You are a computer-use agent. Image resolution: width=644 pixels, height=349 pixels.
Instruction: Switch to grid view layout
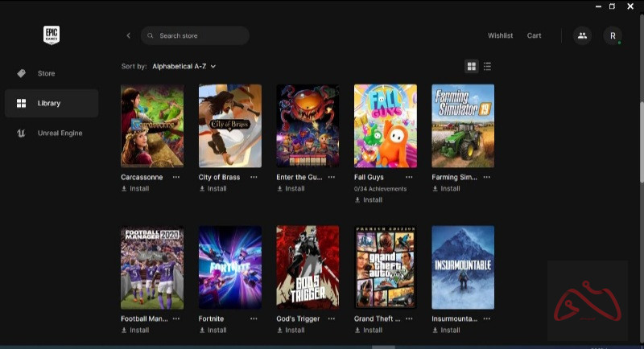pyautogui.click(x=472, y=66)
